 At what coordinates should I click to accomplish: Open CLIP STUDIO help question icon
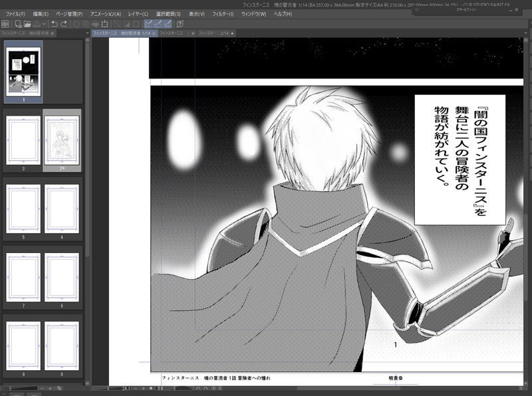pyautogui.click(x=180, y=24)
